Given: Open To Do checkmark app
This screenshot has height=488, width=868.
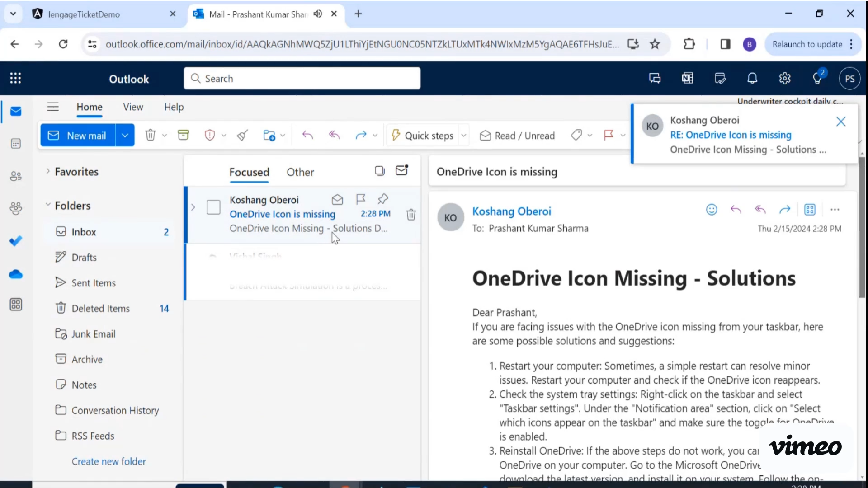Looking at the screenshot, I should 16,241.
